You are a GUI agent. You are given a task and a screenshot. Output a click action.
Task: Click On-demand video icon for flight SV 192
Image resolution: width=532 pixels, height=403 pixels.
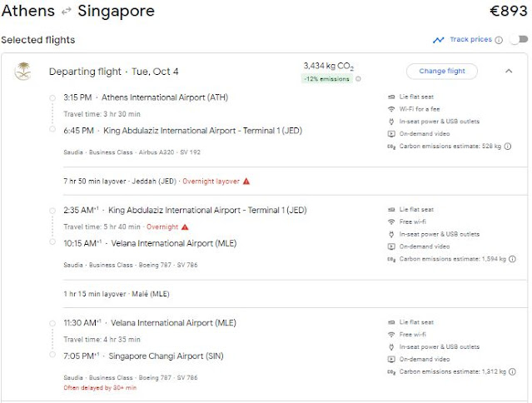pyautogui.click(x=391, y=134)
